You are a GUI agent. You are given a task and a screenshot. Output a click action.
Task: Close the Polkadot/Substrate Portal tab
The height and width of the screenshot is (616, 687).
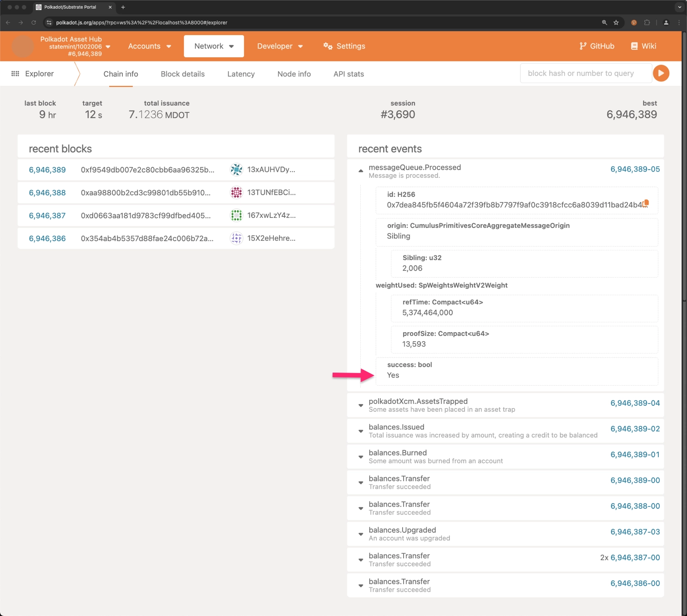point(110,7)
